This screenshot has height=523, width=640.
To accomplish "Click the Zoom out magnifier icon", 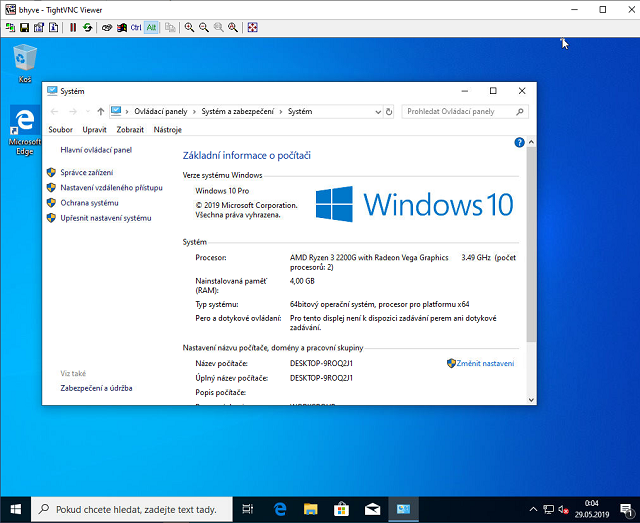I will pyautogui.click(x=204, y=28).
